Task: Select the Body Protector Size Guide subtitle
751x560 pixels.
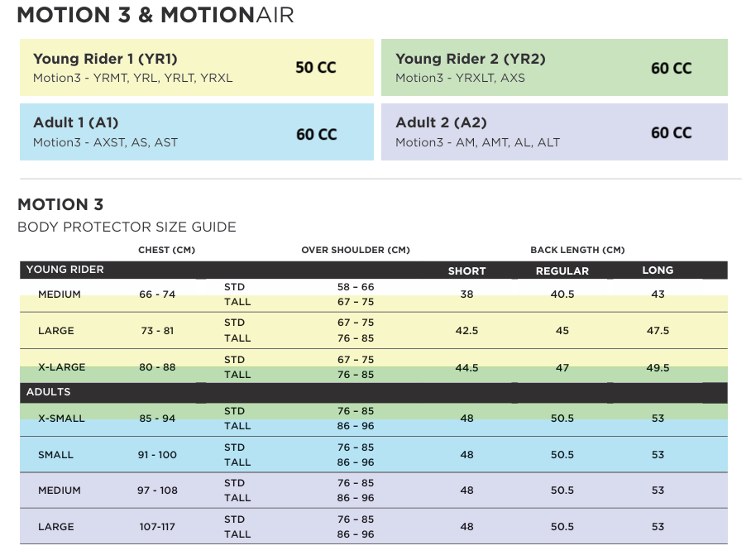Action: (x=127, y=227)
